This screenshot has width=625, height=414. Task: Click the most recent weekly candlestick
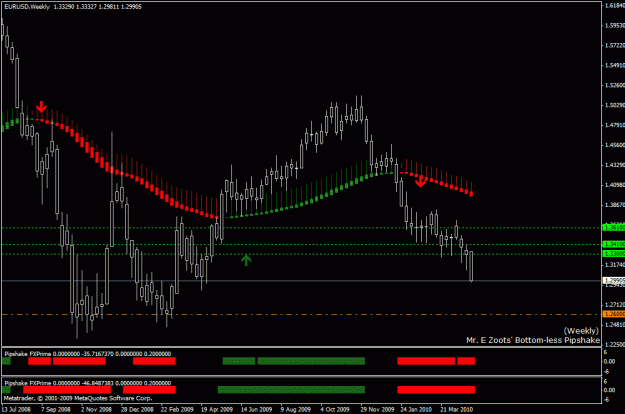(471, 266)
